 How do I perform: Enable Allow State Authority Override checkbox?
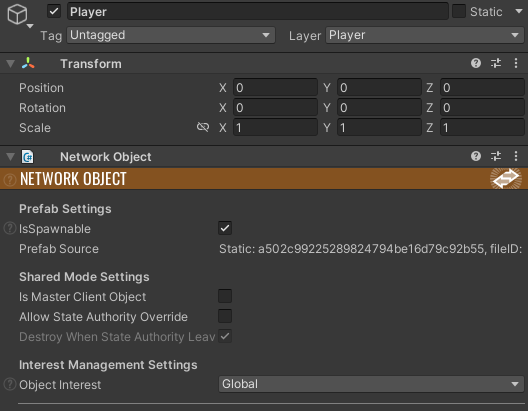[225, 316]
